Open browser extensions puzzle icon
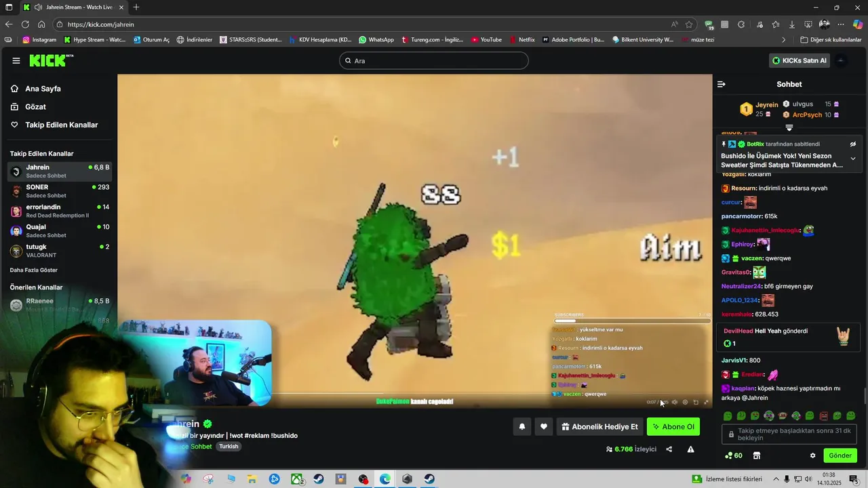The image size is (868, 488). click(x=741, y=24)
